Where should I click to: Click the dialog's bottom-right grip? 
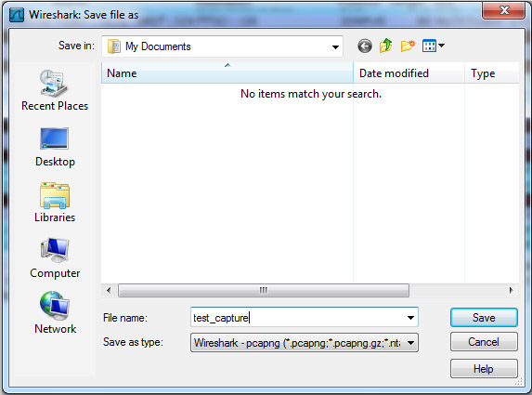click(x=519, y=381)
